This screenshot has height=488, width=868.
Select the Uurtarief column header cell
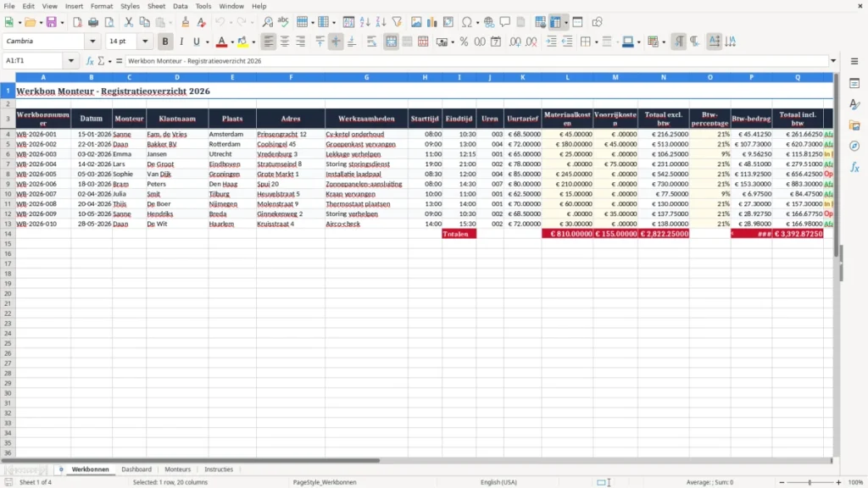coord(522,119)
